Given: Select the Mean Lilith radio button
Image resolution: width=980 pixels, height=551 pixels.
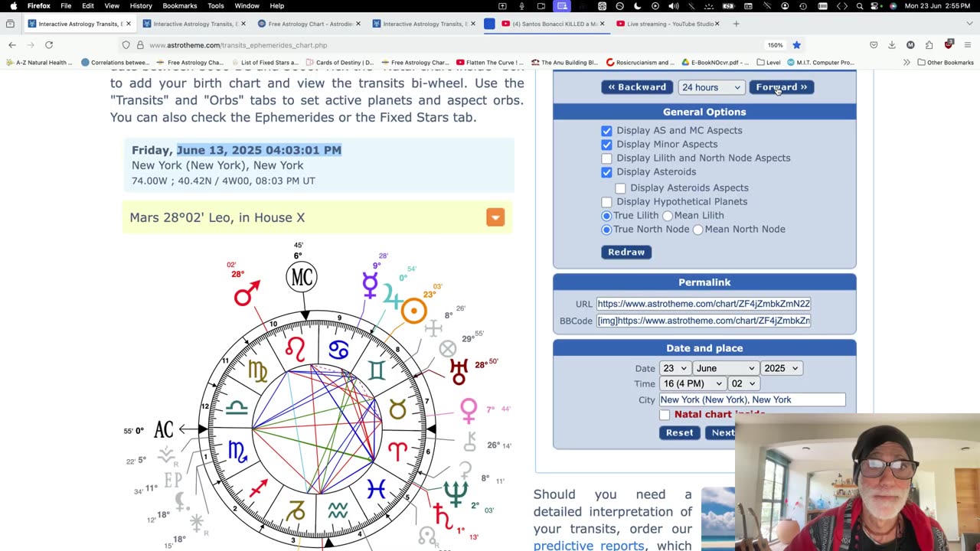Looking at the screenshot, I should click(x=668, y=216).
